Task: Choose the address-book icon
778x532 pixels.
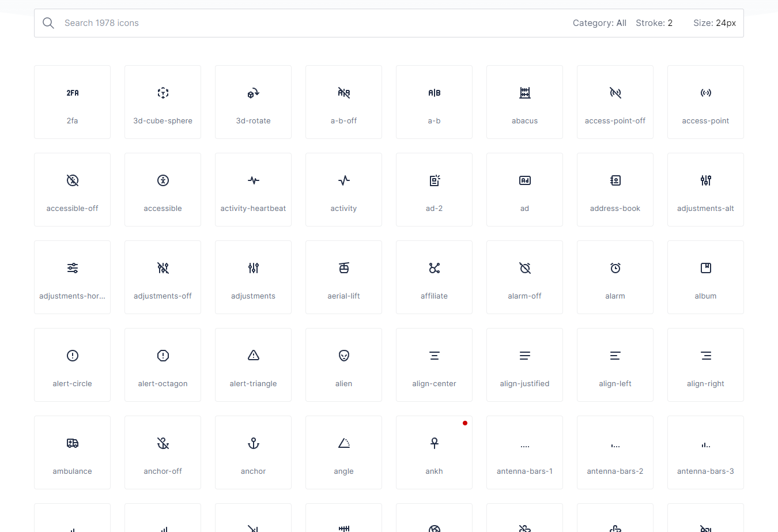Action: [615, 190]
